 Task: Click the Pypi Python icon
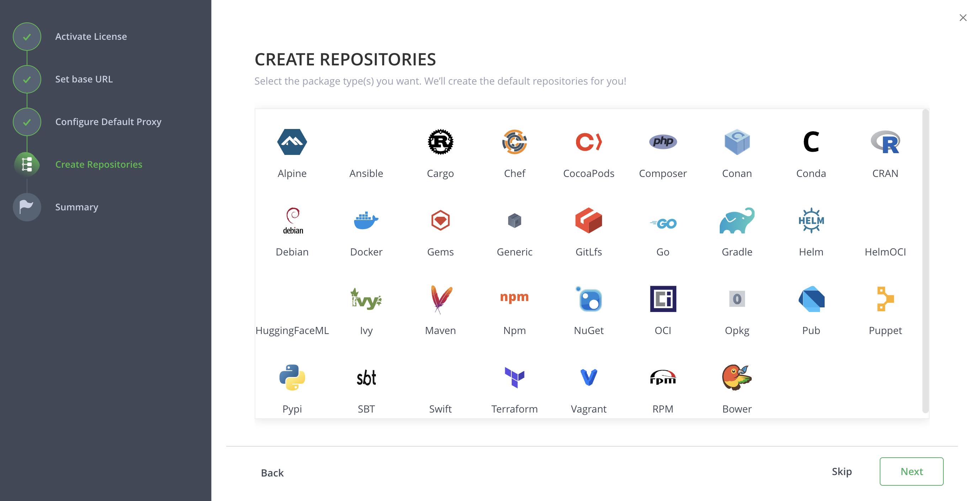pyautogui.click(x=292, y=377)
